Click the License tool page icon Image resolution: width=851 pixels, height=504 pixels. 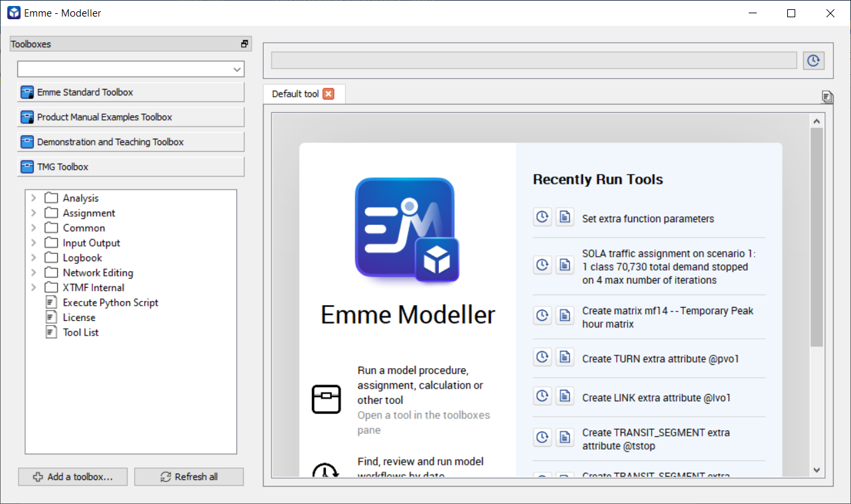(x=51, y=317)
